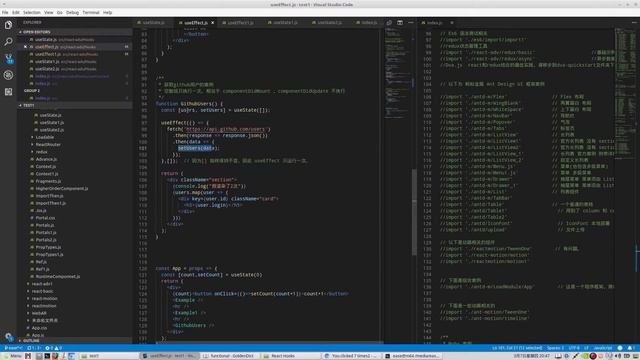Switch to GoldenDict window in taskbar
The width and height of the screenshot is (640, 360).
[x=229, y=356]
